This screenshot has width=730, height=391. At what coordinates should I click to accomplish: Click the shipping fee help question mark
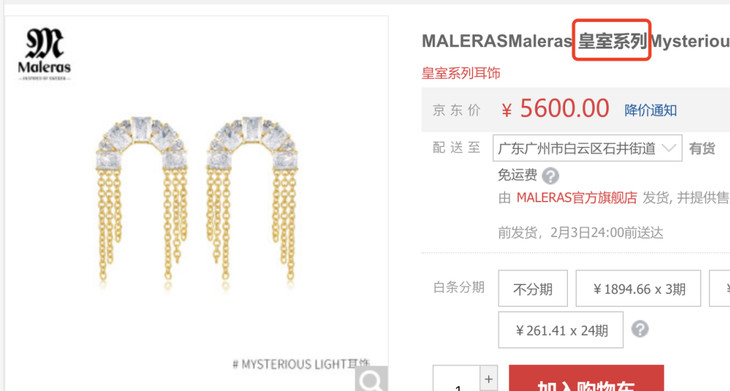tap(550, 176)
